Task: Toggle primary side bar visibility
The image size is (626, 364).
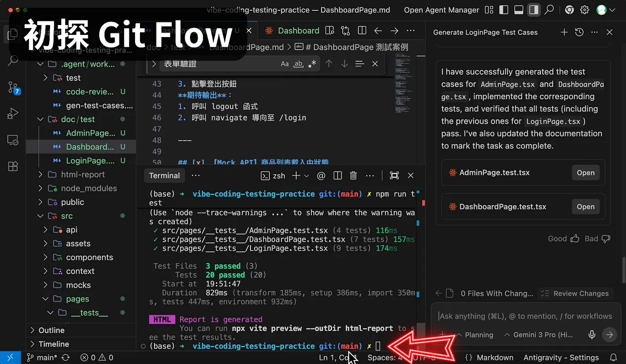Action: coord(503,10)
